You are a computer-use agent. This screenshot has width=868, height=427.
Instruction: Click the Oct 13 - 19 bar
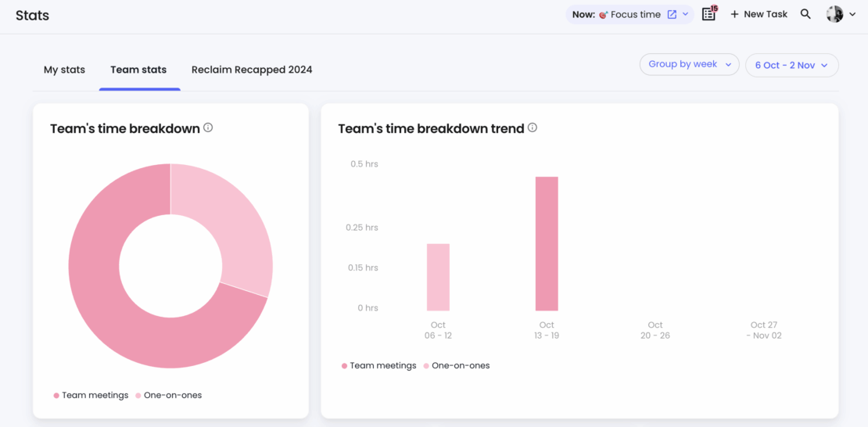pyautogui.click(x=547, y=243)
